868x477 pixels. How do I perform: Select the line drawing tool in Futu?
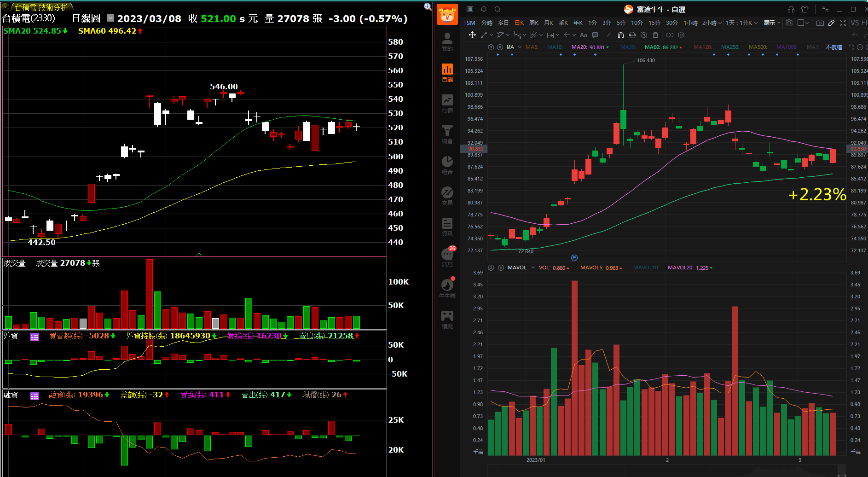pyautogui.click(x=484, y=35)
